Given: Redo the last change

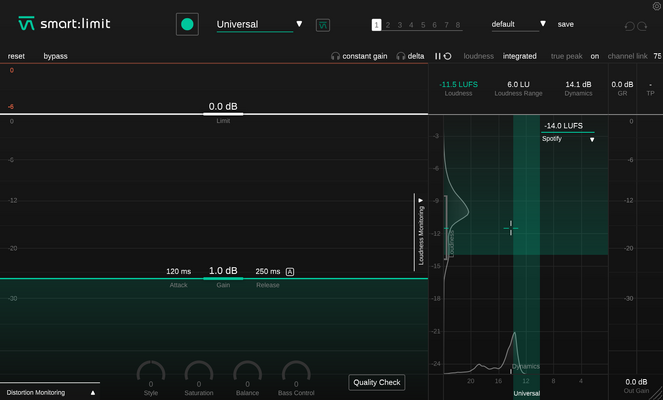Looking at the screenshot, I should point(642,26).
